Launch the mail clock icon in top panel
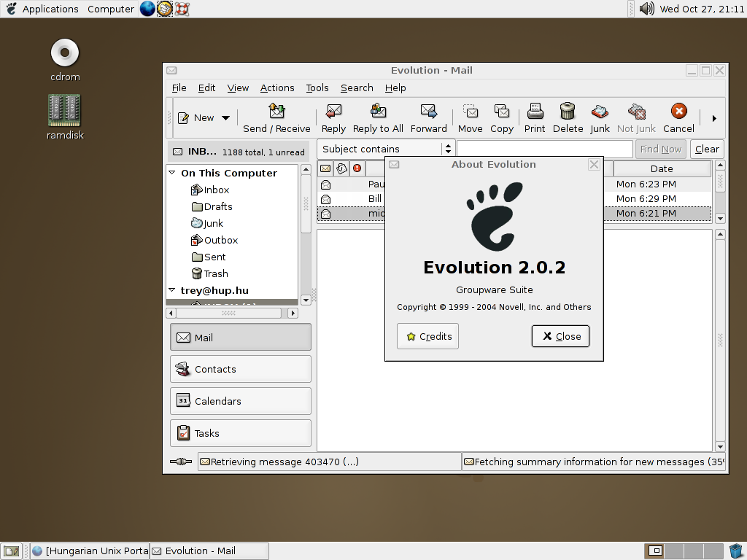747x560 pixels. 164,9
